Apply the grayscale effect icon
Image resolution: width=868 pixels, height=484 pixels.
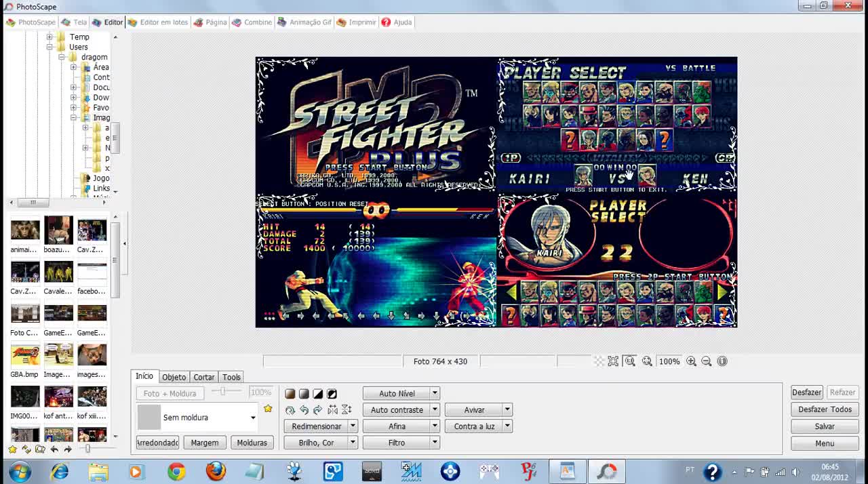point(304,394)
